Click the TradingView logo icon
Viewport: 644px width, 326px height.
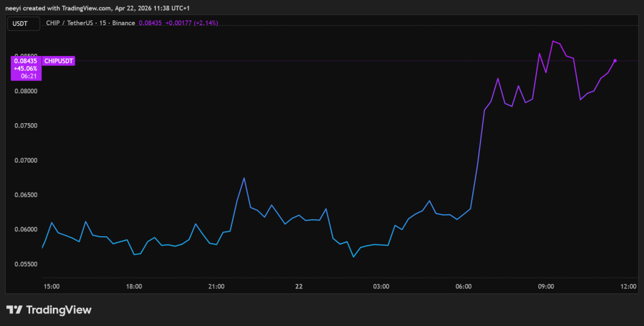click(14, 310)
